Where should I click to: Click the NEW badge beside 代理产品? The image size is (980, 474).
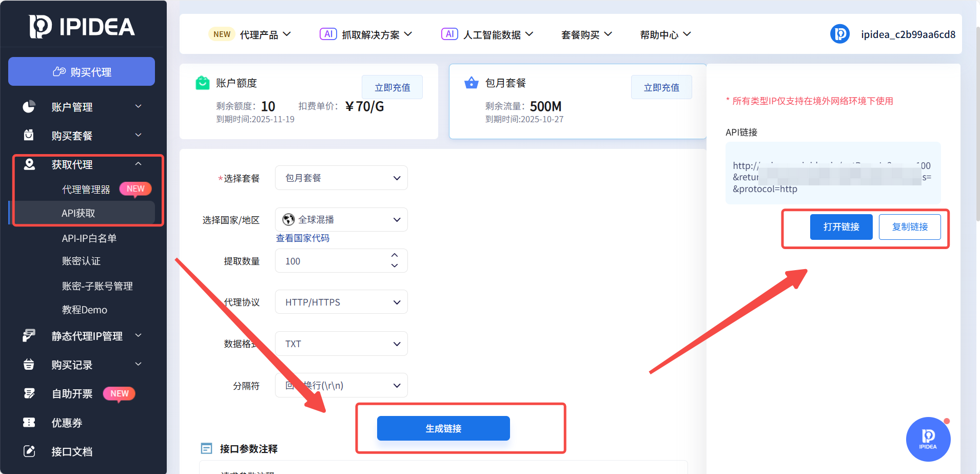pyautogui.click(x=222, y=34)
